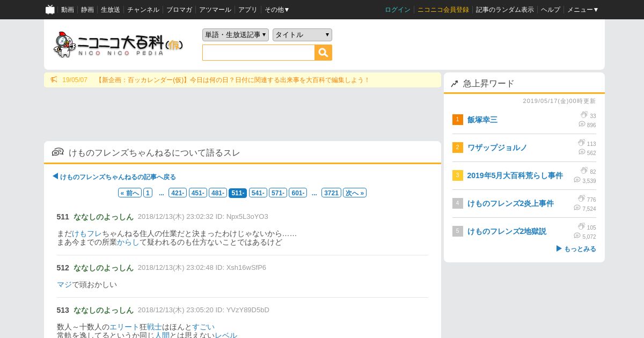Image resolution: width=644 pixels, height=338 pixels.
Task: Focus the encyclopedia search text box
Action: click(x=259, y=53)
